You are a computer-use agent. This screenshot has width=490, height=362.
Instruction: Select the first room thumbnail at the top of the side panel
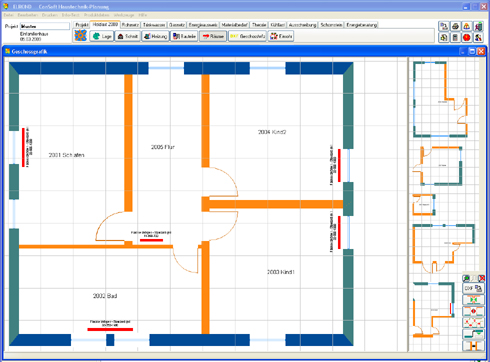coord(441,99)
